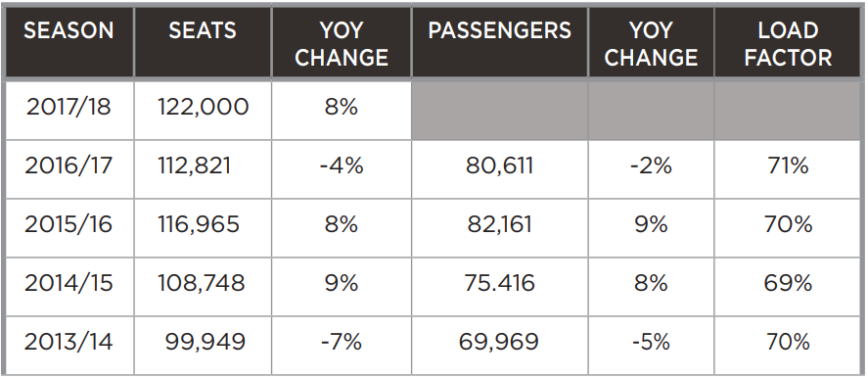The image size is (868, 377).
Task: Click the 112,821 seats cell
Action: [x=203, y=168]
